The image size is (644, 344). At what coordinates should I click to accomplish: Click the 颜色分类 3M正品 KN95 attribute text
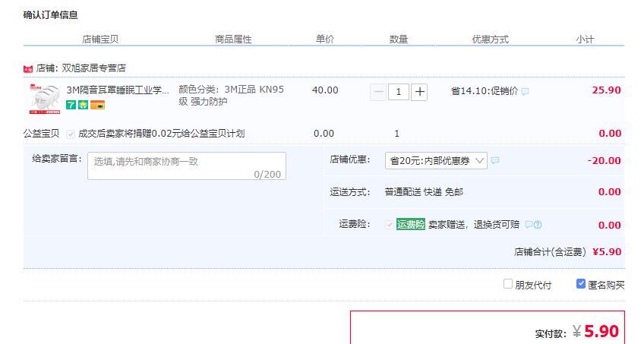(x=231, y=95)
